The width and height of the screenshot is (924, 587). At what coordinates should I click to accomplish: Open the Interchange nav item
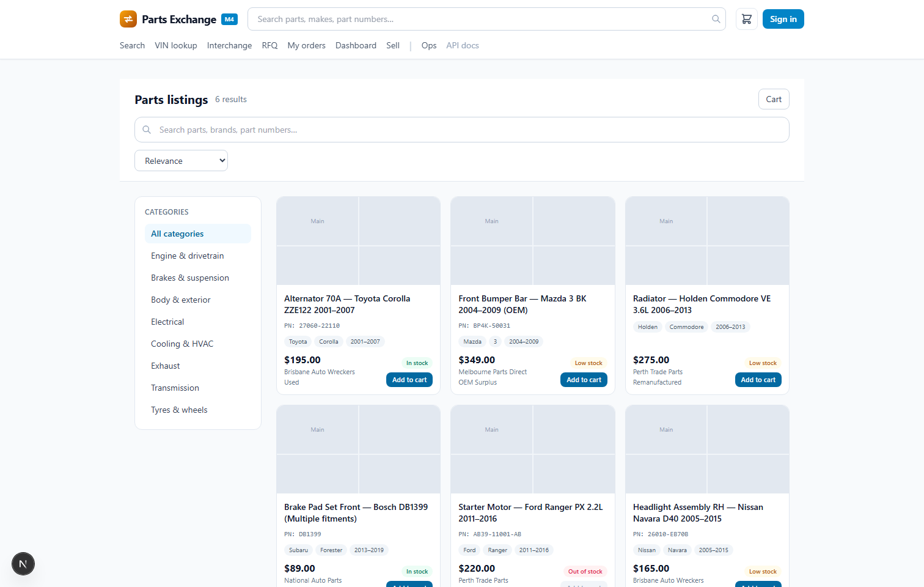[229, 45]
